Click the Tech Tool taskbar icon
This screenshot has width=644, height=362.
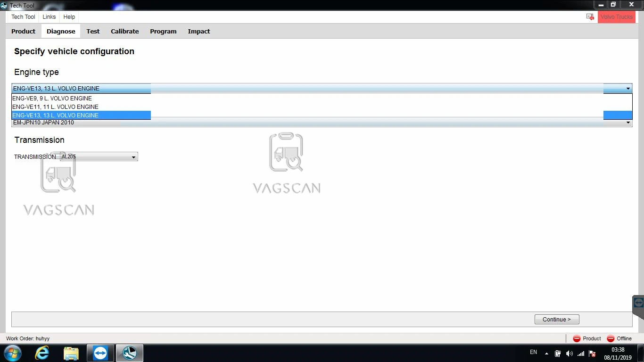coord(130,353)
